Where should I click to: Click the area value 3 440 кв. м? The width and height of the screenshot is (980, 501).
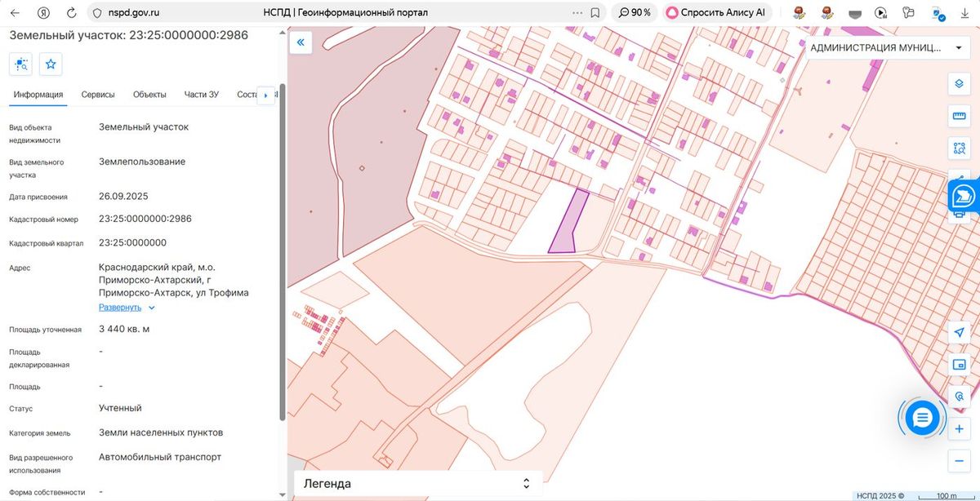pos(124,329)
